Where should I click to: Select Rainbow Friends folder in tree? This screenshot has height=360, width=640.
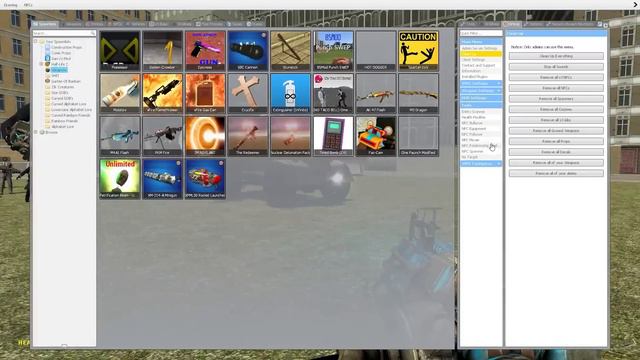pos(64,121)
